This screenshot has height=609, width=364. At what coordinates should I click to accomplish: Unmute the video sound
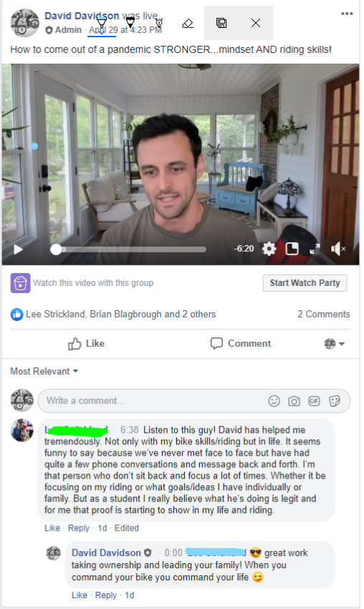(338, 249)
